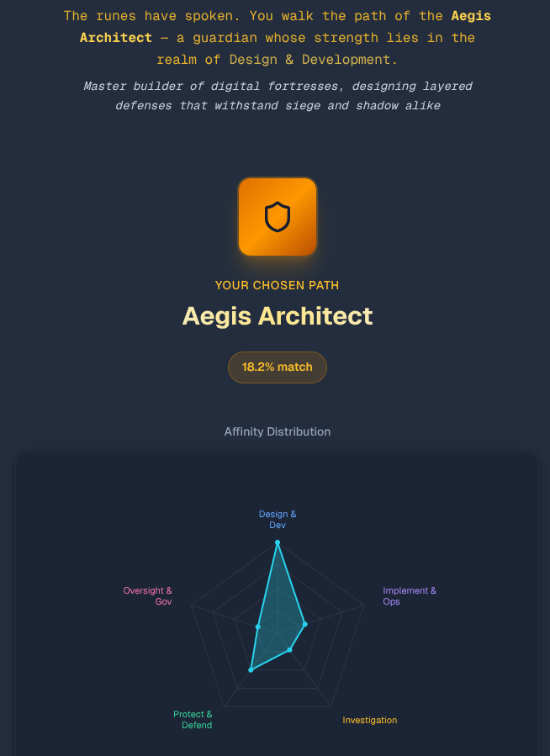Image resolution: width=550 pixels, height=756 pixels.
Task: Click the bold word Architect in intro text
Action: 116,38
